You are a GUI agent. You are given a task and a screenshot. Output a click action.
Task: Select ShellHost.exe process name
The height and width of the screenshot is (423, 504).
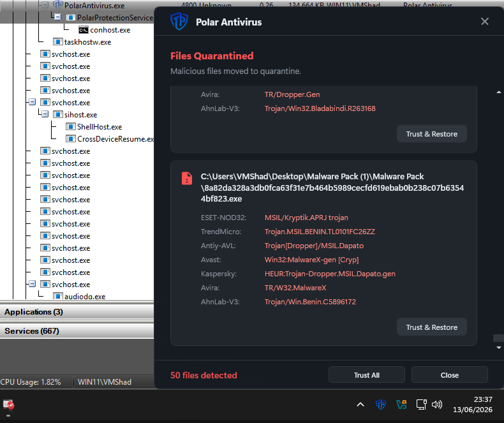coord(100,127)
